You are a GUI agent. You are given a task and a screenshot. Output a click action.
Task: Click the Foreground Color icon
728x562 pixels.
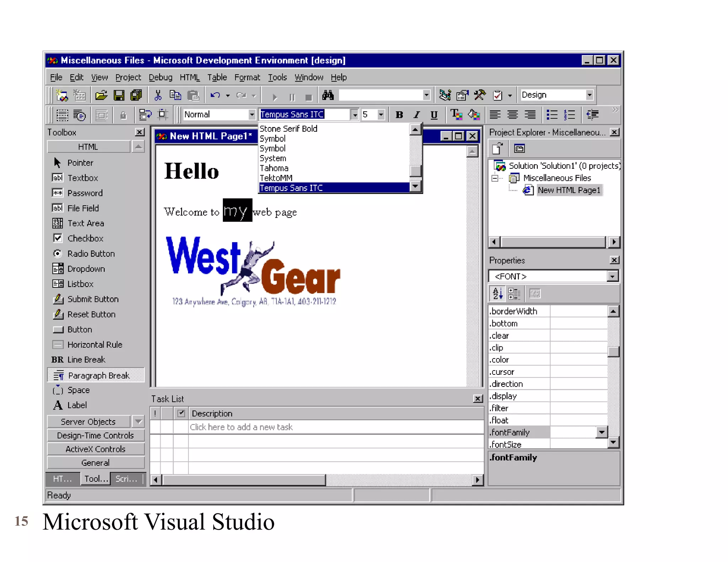pyautogui.click(x=456, y=115)
